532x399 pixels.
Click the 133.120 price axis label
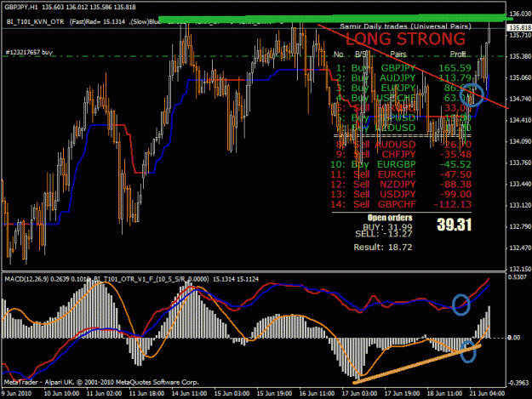coord(520,205)
